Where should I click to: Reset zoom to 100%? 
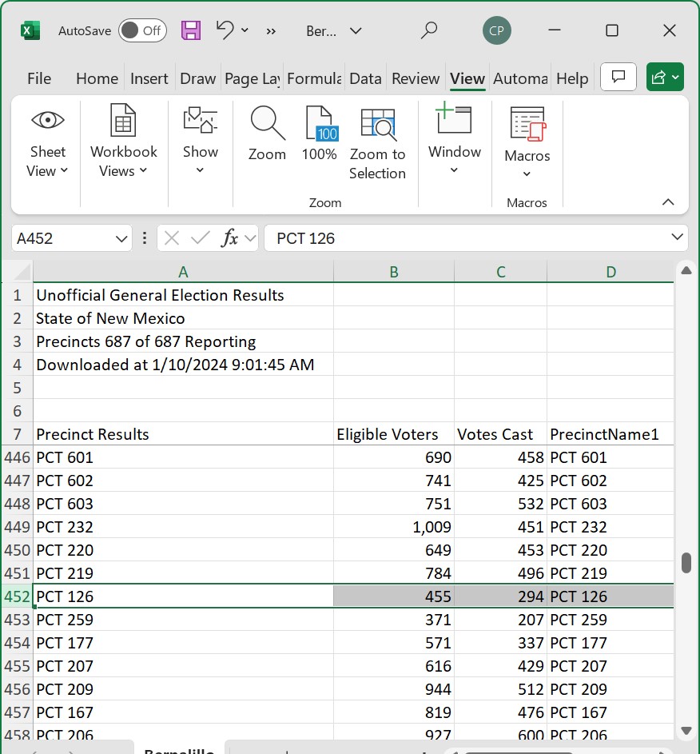coord(320,134)
